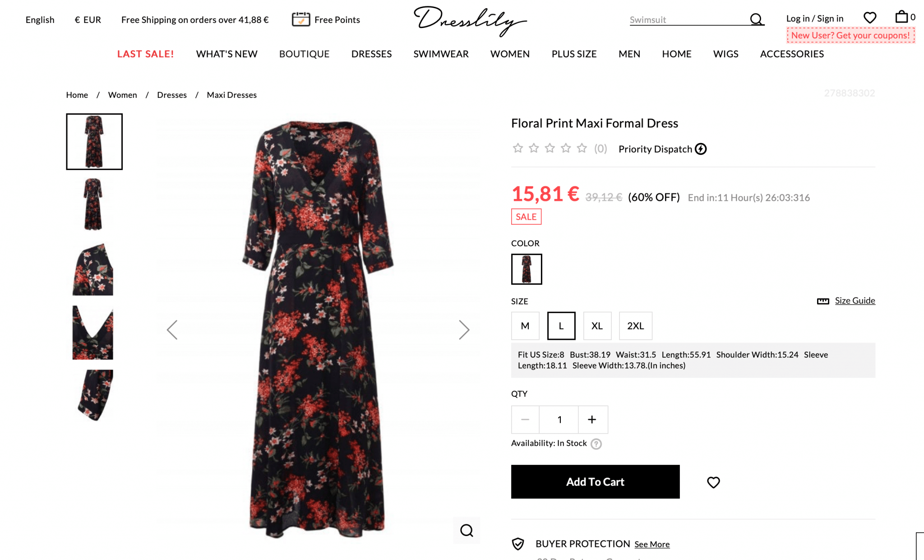Click the Free Points calendar icon
This screenshot has width=924, height=560.
click(301, 19)
